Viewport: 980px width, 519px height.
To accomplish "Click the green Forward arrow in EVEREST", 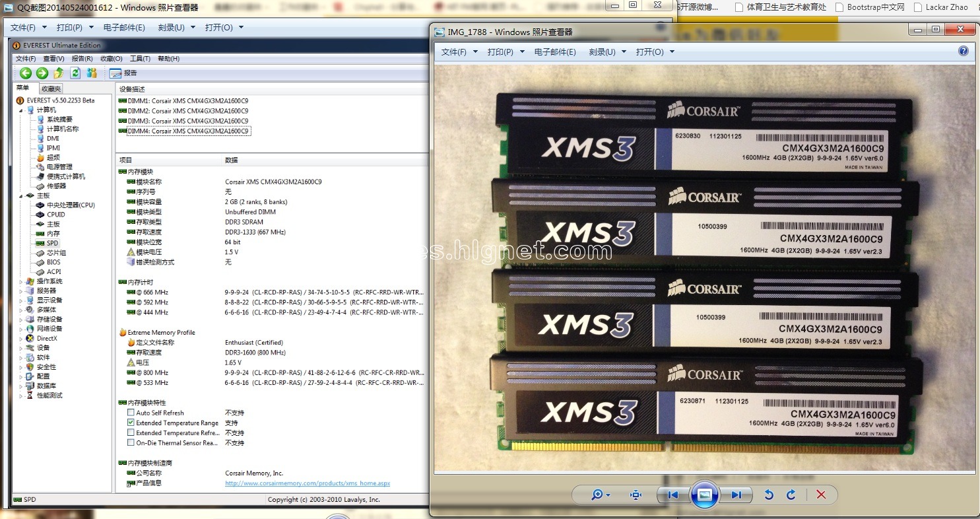I will 42,73.
